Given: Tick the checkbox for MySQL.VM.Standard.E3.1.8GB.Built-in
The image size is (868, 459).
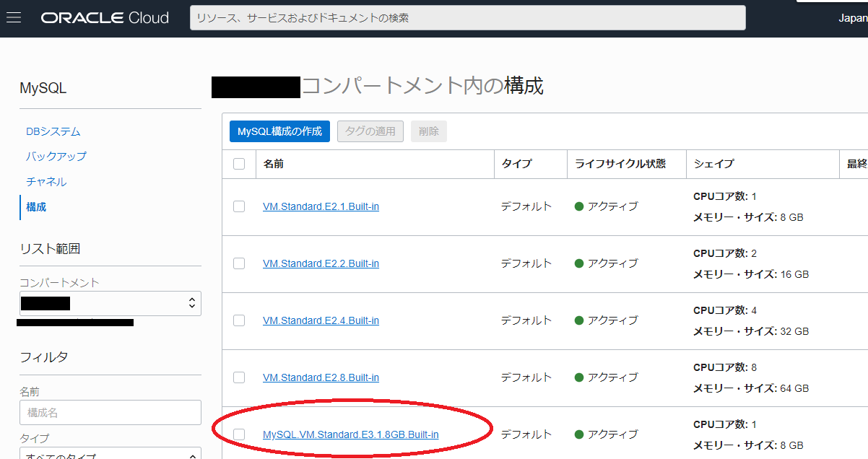Looking at the screenshot, I should pyautogui.click(x=239, y=434).
